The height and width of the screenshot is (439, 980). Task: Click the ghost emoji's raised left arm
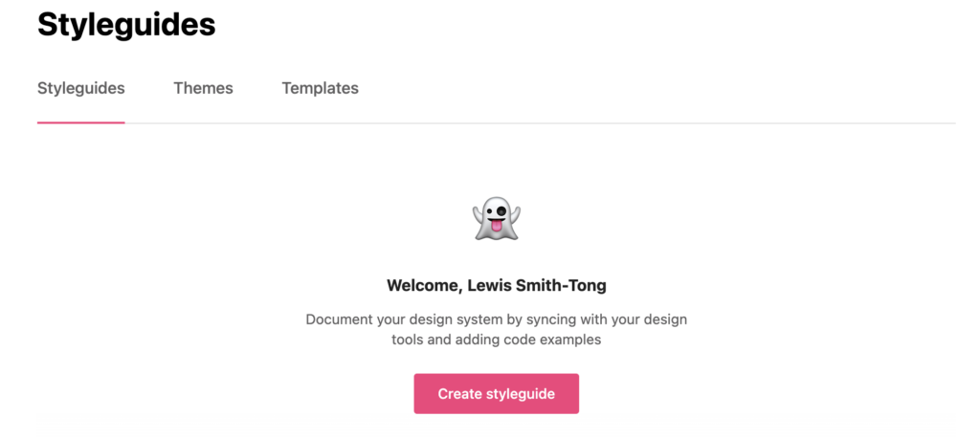click(479, 214)
